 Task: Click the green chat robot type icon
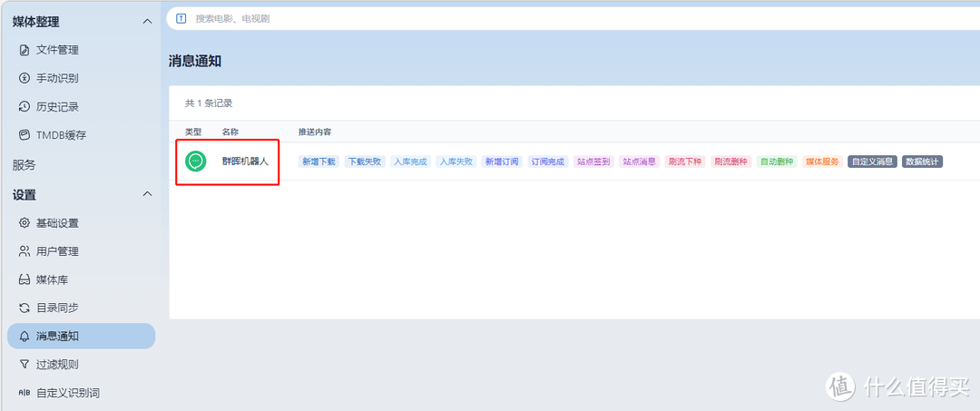point(196,161)
